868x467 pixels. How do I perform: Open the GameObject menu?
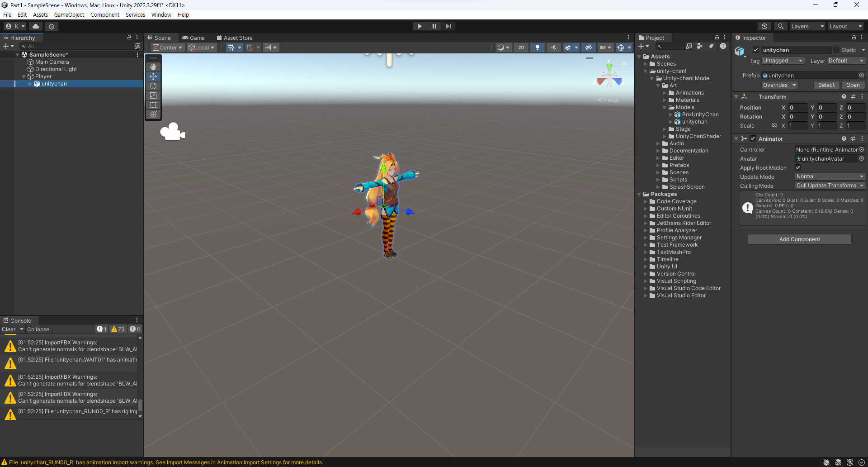pyautogui.click(x=69, y=14)
